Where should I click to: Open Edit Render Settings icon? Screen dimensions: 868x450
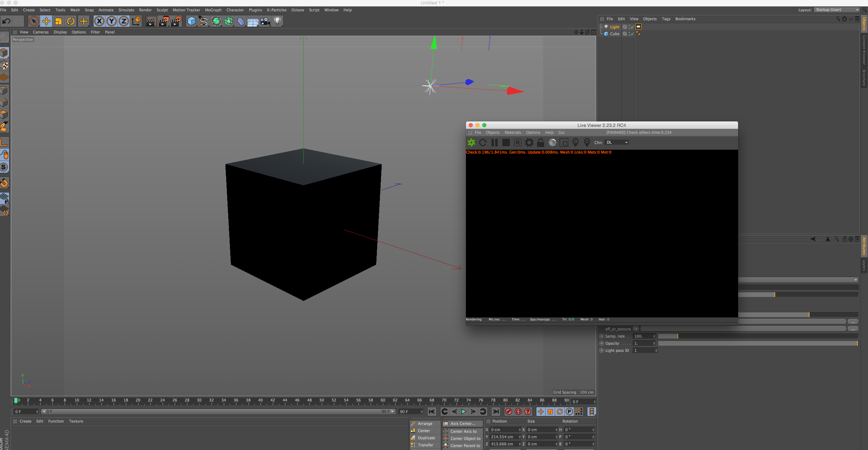[x=176, y=21]
